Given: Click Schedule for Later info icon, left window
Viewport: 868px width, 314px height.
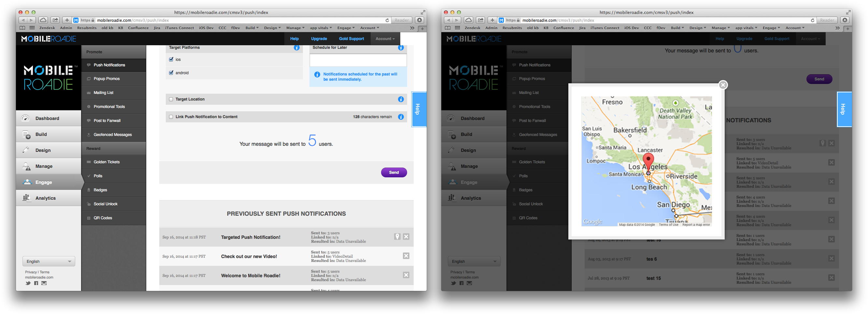Looking at the screenshot, I should tap(401, 48).
